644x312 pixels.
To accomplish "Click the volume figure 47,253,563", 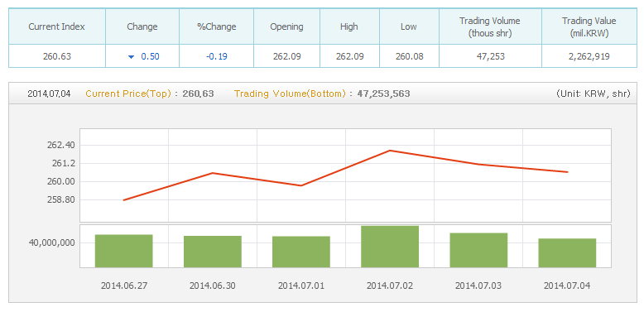I will pos(383,94).
